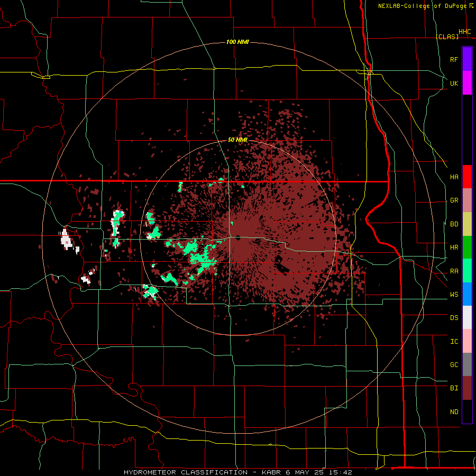The image size is (476, 476).
Task: Click the RF legend label
Action: (x=454, y=60)
